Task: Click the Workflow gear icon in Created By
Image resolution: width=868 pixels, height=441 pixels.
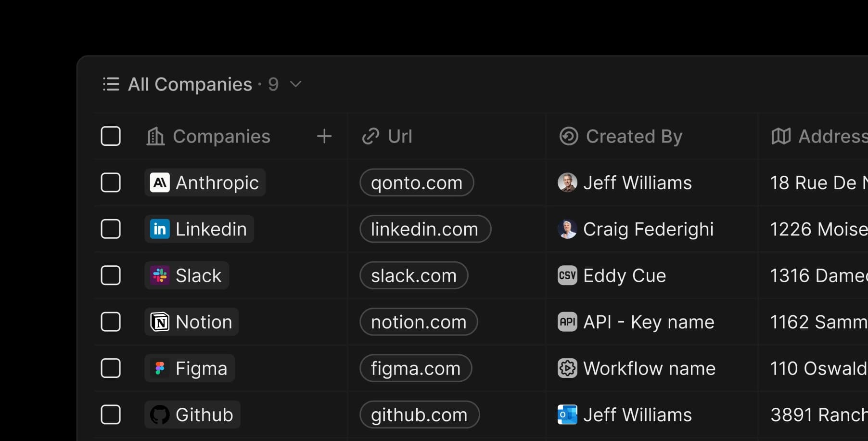Action: tap(567, 369)
